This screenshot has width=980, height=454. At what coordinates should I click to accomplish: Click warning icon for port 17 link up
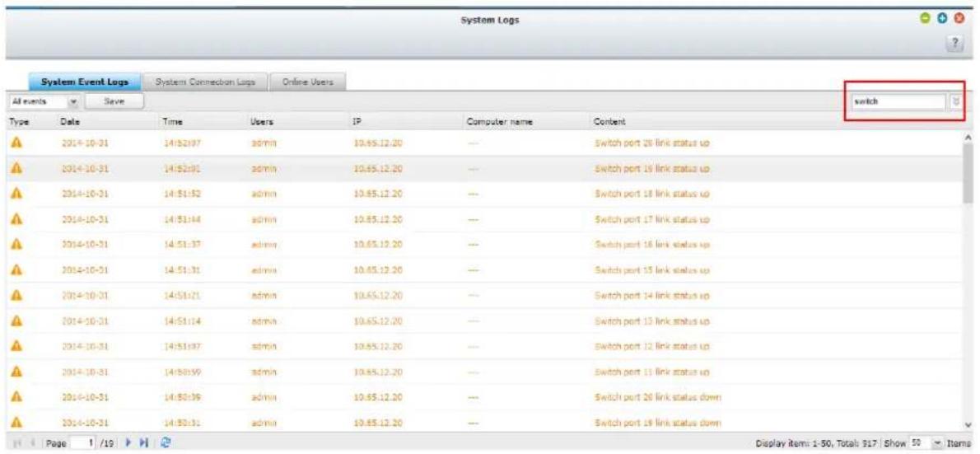16,219
